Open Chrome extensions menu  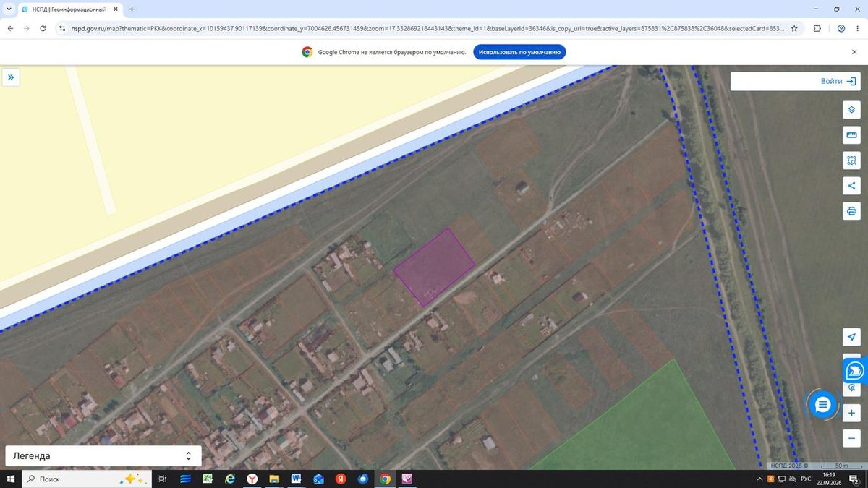tap(817, 28)
